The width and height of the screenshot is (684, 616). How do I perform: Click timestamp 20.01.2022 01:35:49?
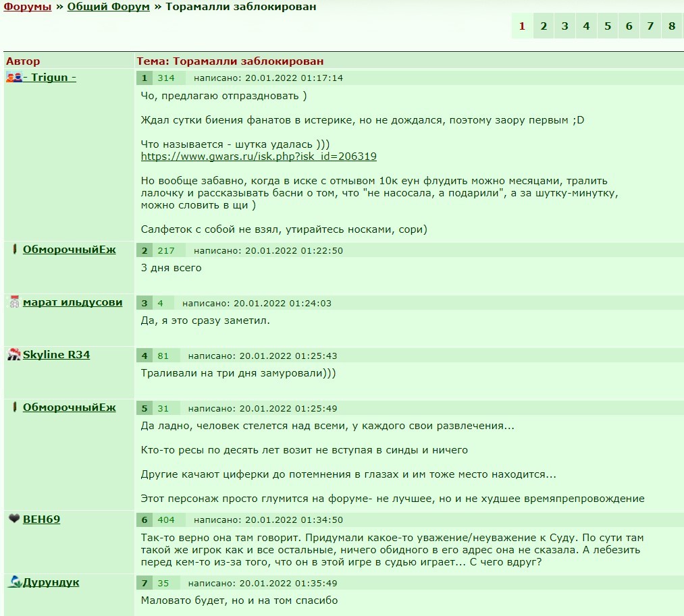tap(288, 584)
